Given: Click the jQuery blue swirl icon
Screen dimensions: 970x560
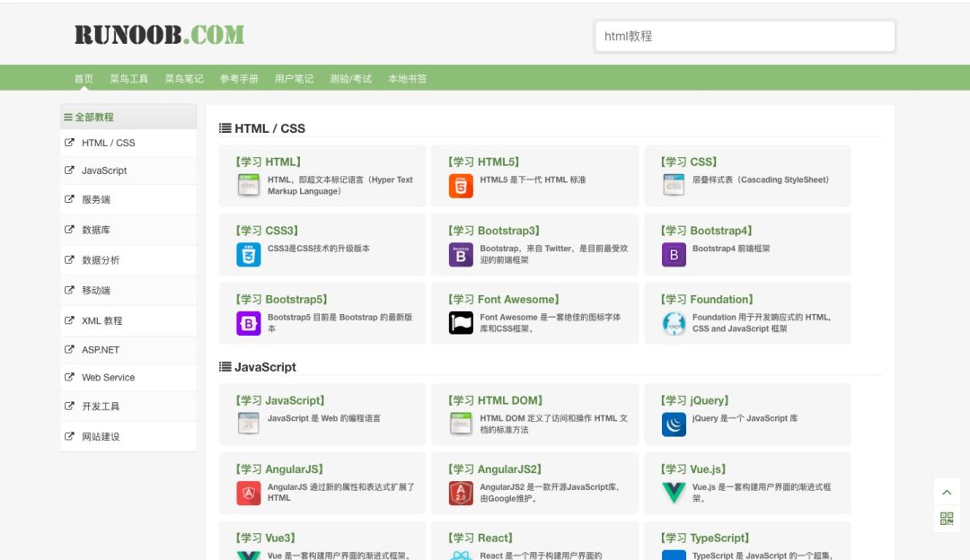Looking at the screenshot, I should pos(674,424).
